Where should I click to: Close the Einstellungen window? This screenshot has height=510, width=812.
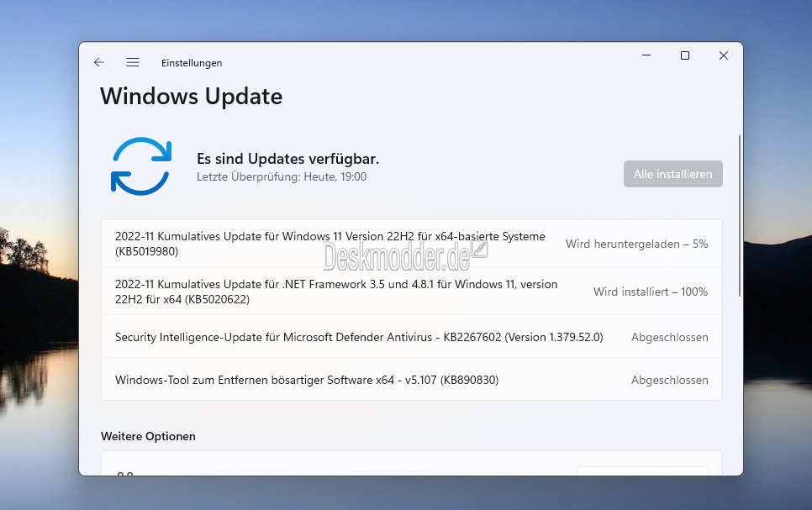point(724,55)
